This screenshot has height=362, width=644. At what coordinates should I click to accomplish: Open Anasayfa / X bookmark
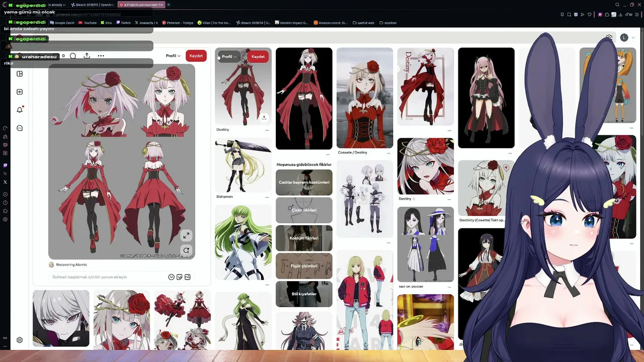[x=146, y=23]
